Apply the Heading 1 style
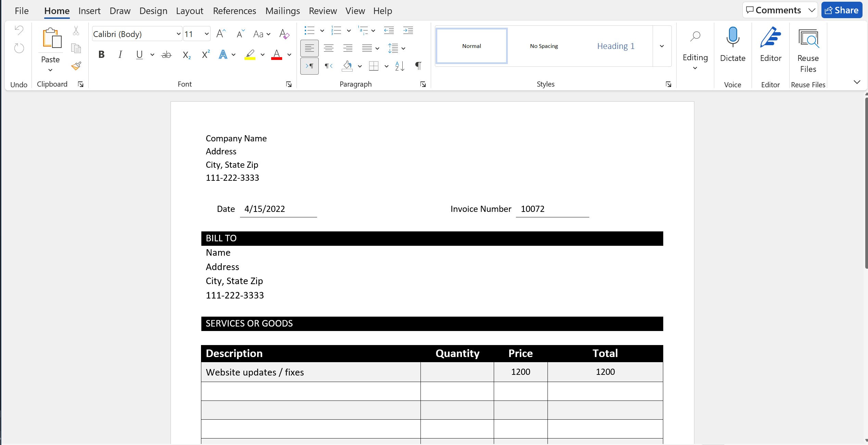868x445 pixels. pyautogui.click(x=615, y=46)
